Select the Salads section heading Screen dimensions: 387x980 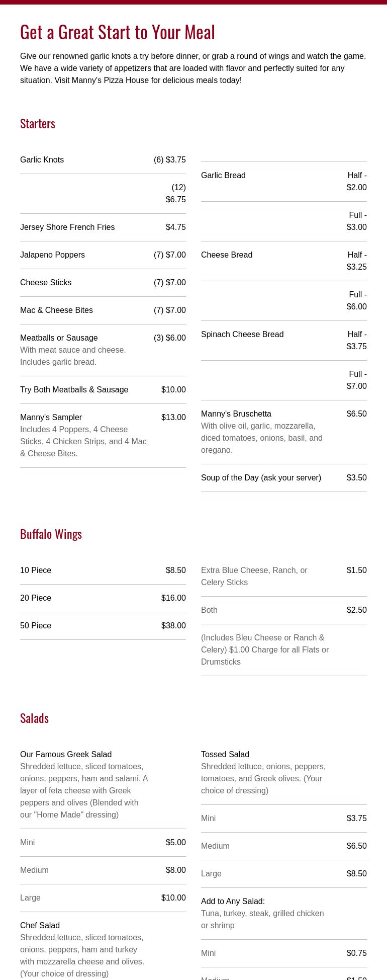point(34,718)
